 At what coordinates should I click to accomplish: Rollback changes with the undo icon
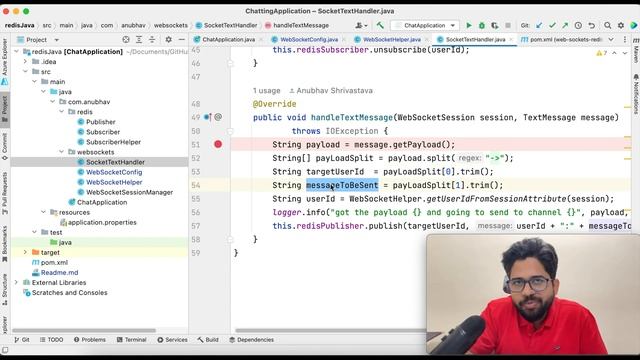(x=591, y=25)
